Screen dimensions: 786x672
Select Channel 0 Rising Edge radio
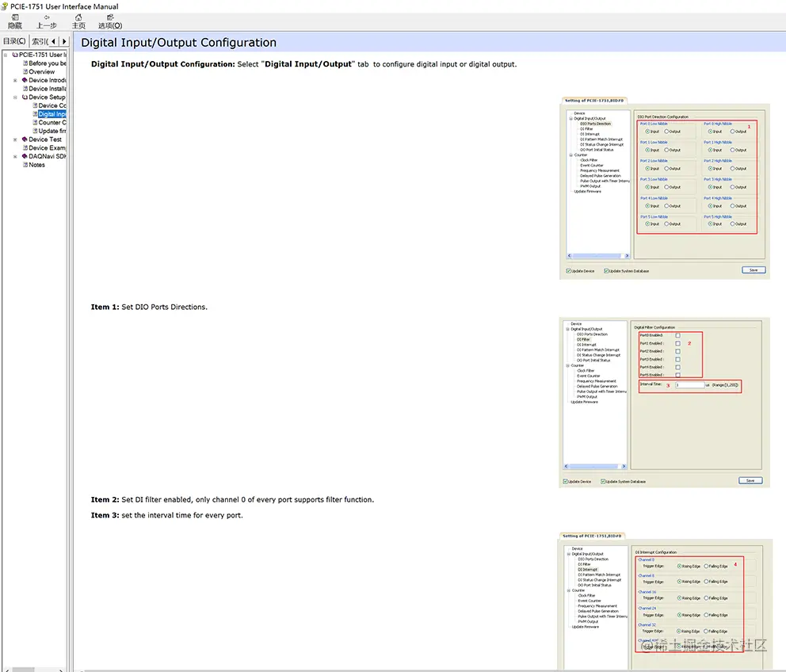(679, 566)
